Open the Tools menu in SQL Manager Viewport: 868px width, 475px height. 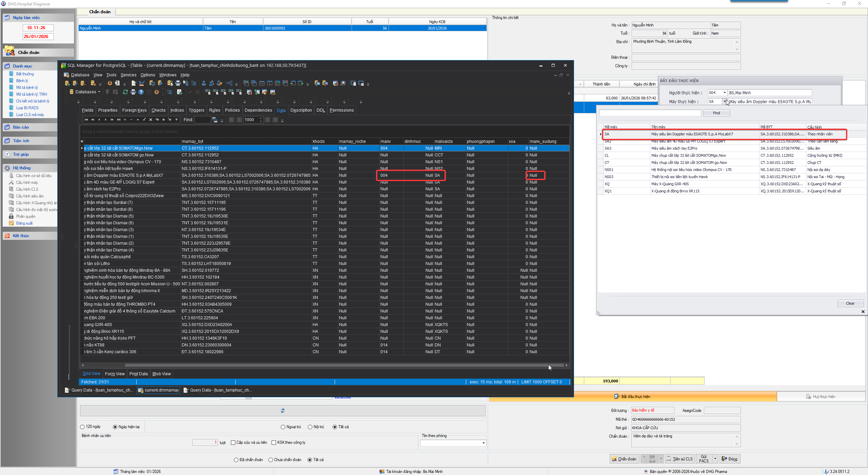[111, 75]
